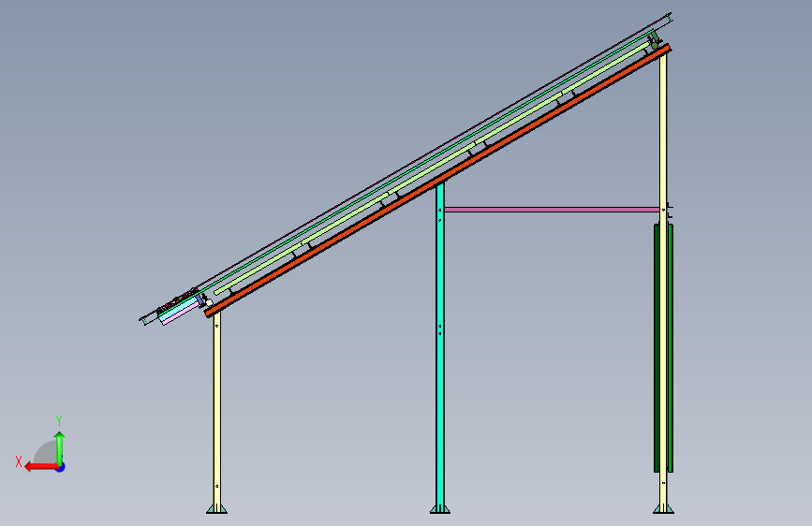Click the base plate of the left yellow post
Image resolution: width=812 pixels, height=526 pixels.
pyautogui.click(x=217, y=509)
